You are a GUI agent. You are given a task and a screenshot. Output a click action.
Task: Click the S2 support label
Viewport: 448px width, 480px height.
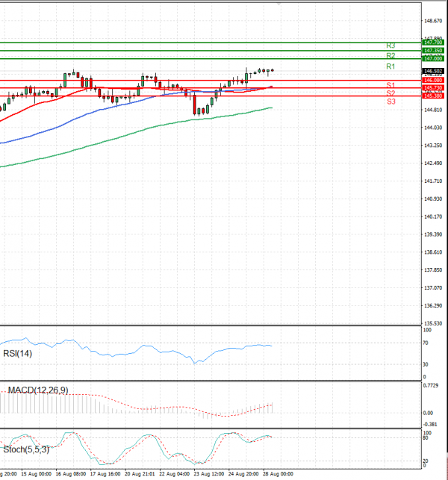[391, 93]
